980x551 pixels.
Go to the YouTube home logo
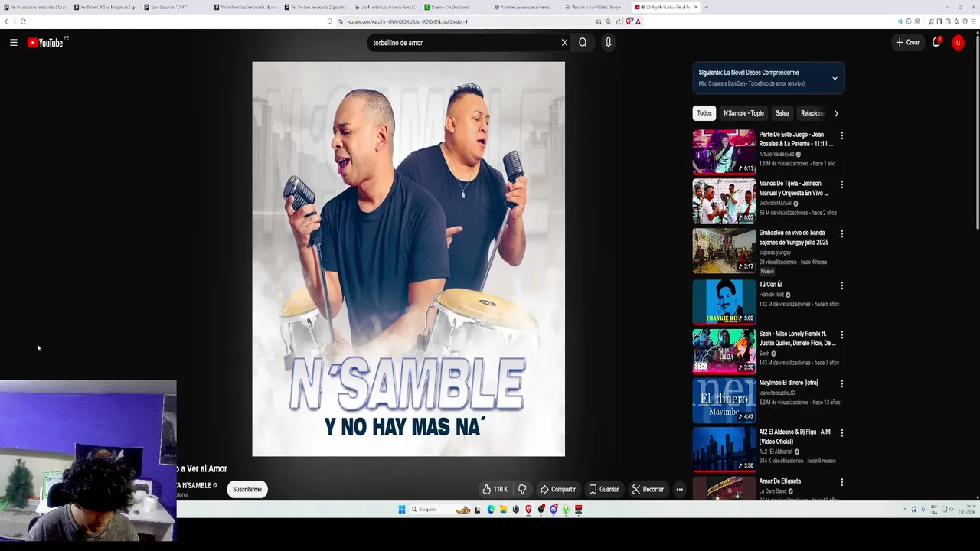(45, 43)
